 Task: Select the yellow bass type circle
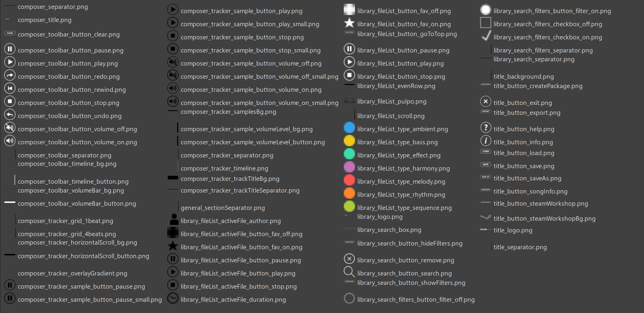[x=349, y=141]
